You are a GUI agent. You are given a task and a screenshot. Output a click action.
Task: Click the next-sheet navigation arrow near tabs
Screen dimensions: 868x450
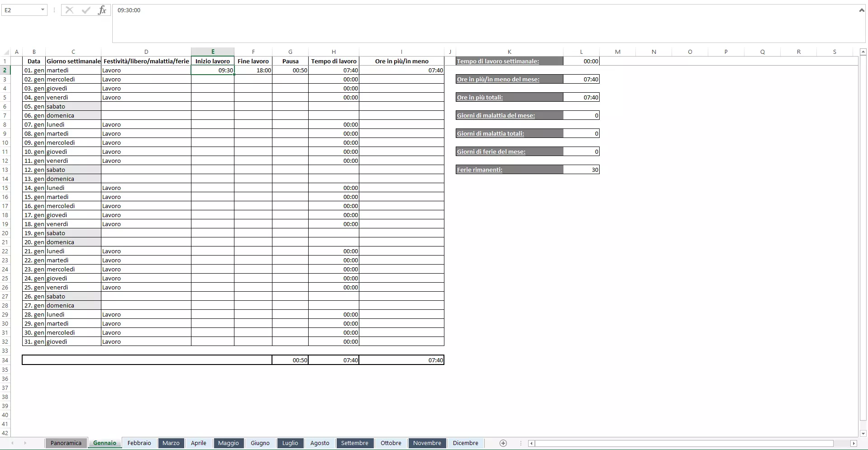pos(25,443)
